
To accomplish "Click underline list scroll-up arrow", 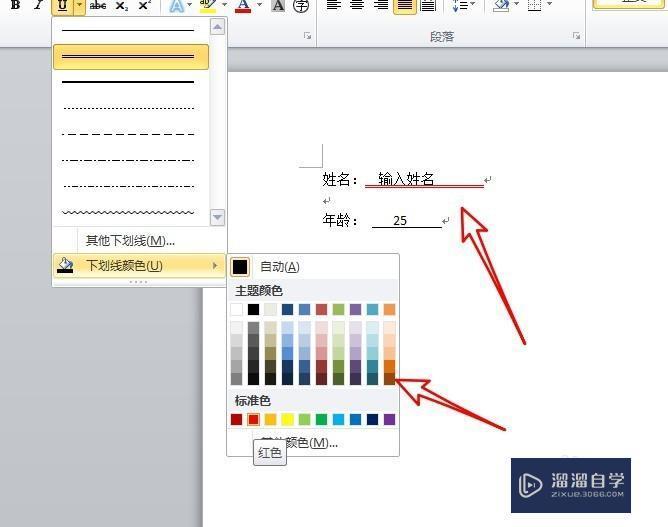I will (x=217, y=27).
